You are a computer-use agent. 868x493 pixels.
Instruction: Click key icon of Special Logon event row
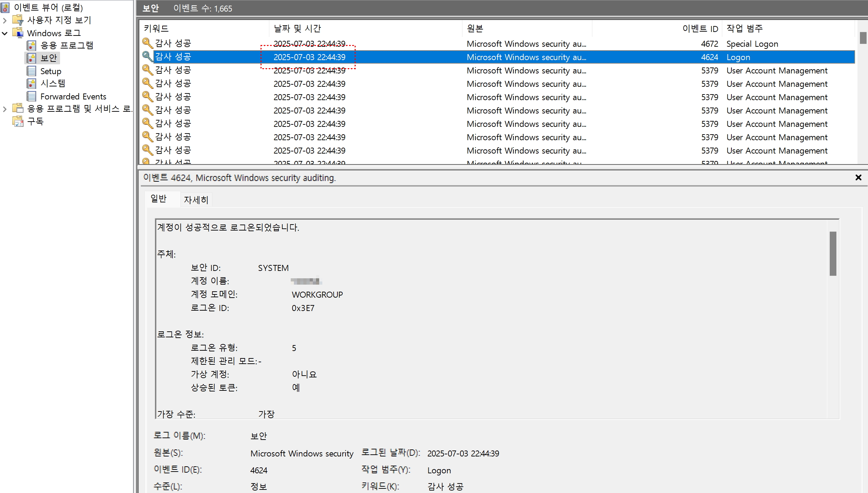pyautogui.click(x=147, y=43)
